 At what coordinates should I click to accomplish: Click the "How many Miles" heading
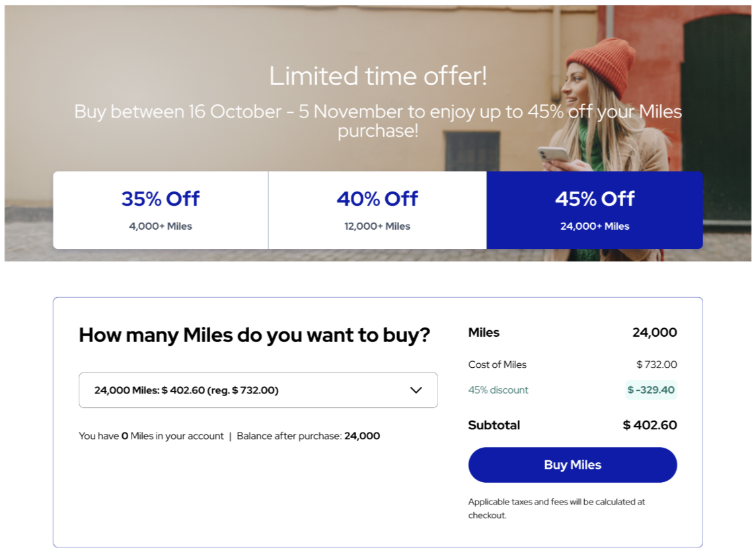254,335
